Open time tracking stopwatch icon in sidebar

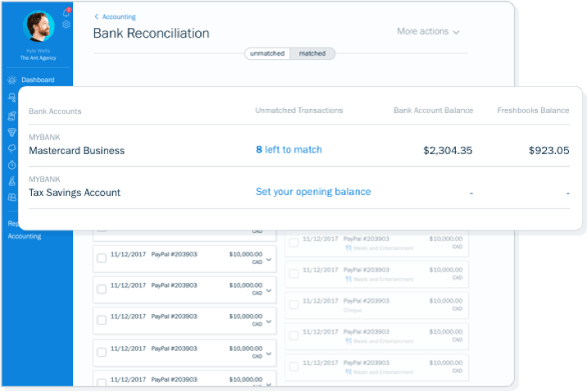(x=11, y=163)
